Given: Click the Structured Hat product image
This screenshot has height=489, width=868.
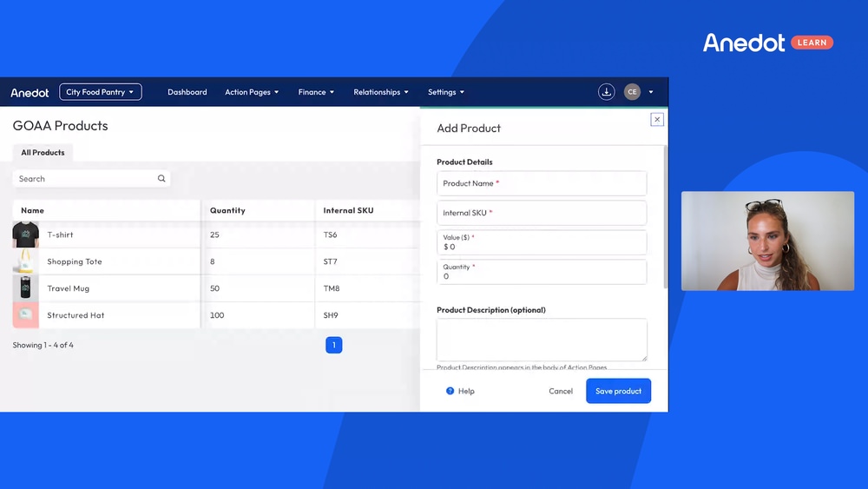Looking at the screenshot, I should click(25, 315).
